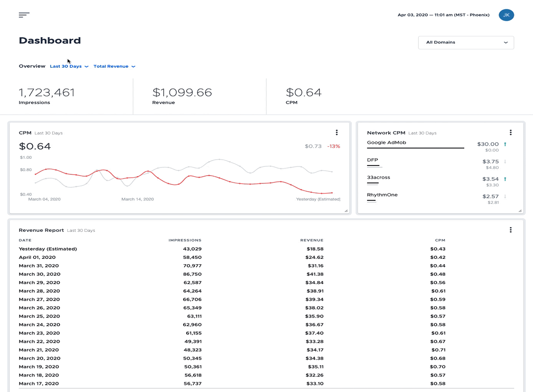Click the JK user avatar

pos(506,15)
